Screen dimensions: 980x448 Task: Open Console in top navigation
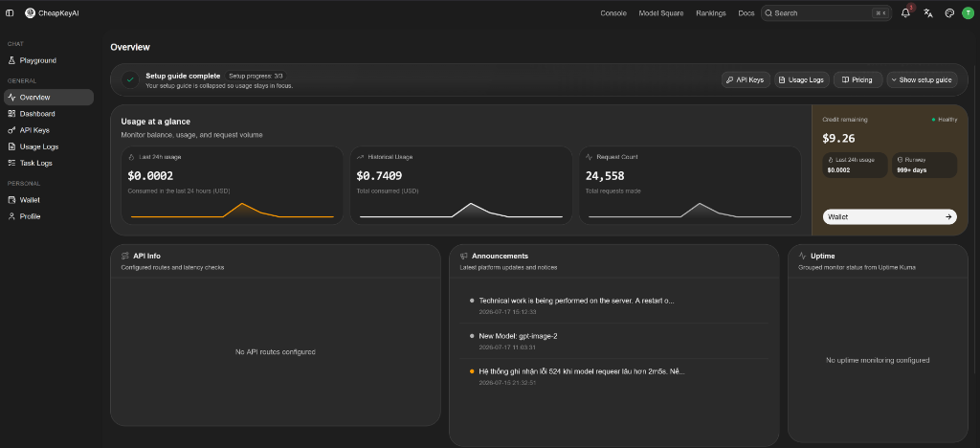(x=613, y=13)
